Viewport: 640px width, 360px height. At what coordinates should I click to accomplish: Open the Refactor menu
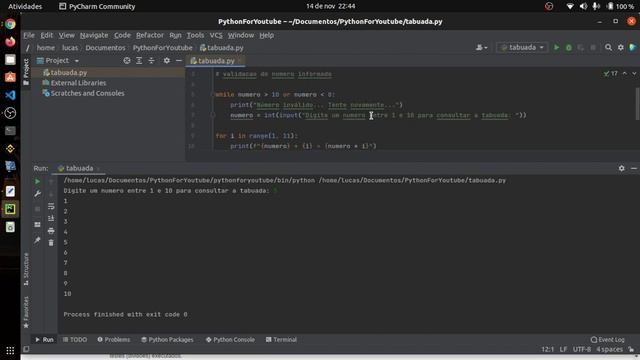click(150, 35)
